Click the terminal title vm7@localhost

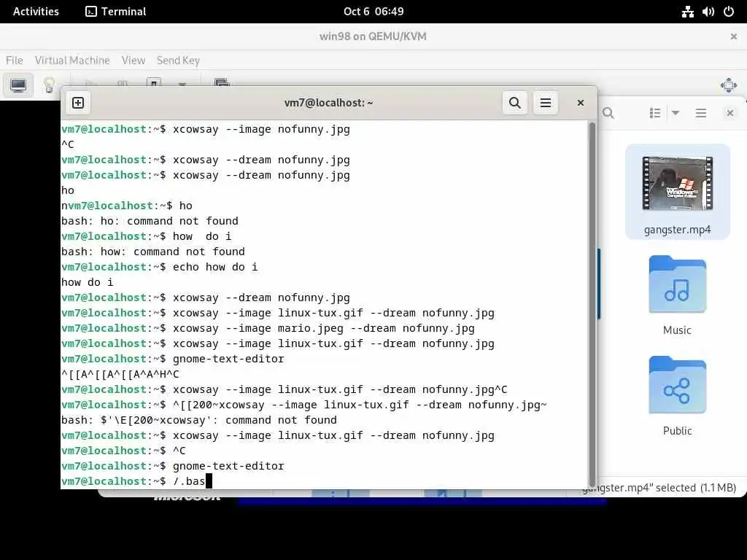(x=329, y=103)
